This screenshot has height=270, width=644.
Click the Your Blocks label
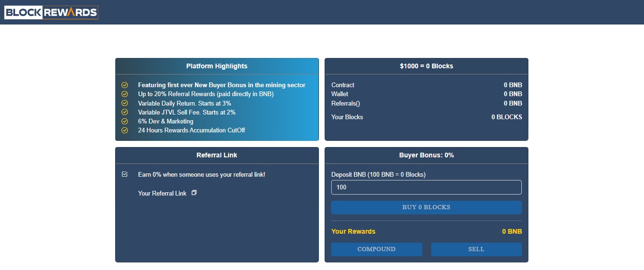click(x=347, y=117)
